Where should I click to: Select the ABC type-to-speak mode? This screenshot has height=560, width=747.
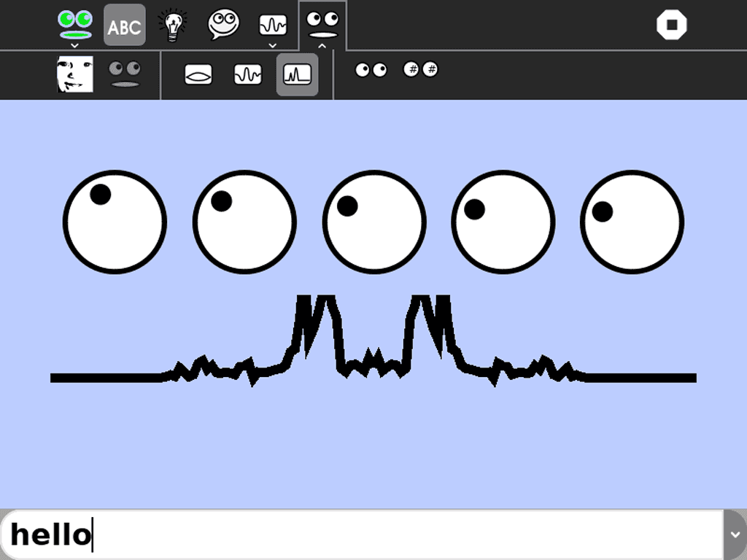[124, 25]
